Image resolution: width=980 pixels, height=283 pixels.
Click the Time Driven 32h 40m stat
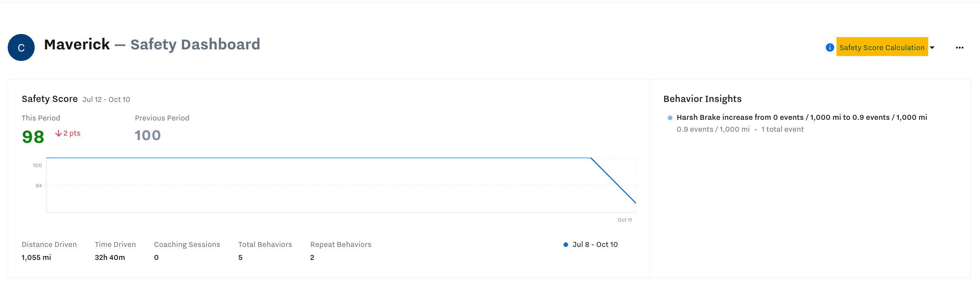pos(110,257)
